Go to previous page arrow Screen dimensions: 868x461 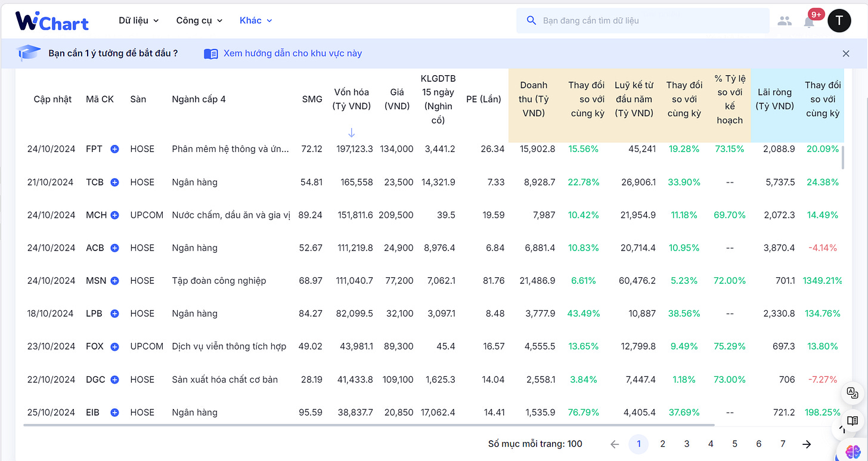click(x=615, y=444)
